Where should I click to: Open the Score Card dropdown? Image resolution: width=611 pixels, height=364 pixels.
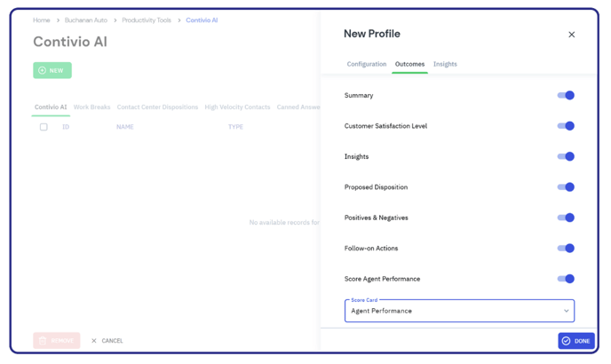click(x=459, y=311)
